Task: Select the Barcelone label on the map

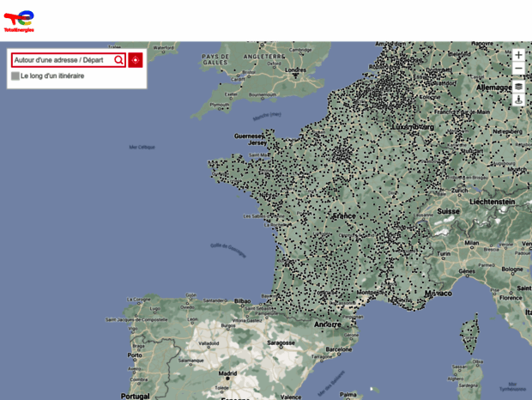Action: pos(339,349)
